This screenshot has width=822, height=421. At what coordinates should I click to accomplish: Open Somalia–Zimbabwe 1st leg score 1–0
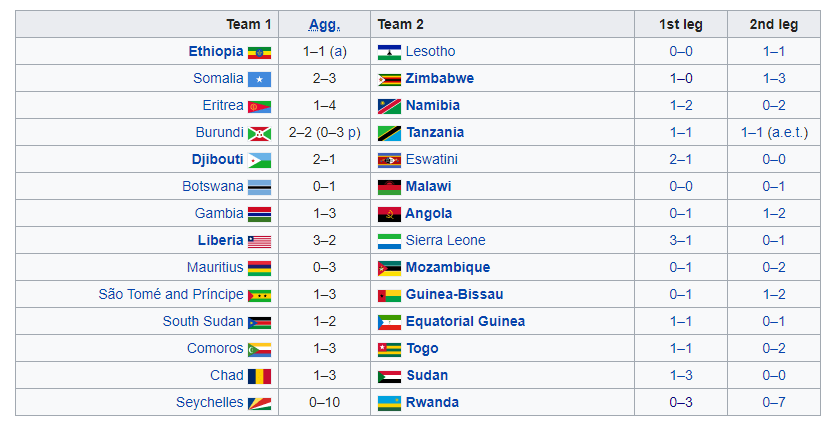tap(681, 78)
